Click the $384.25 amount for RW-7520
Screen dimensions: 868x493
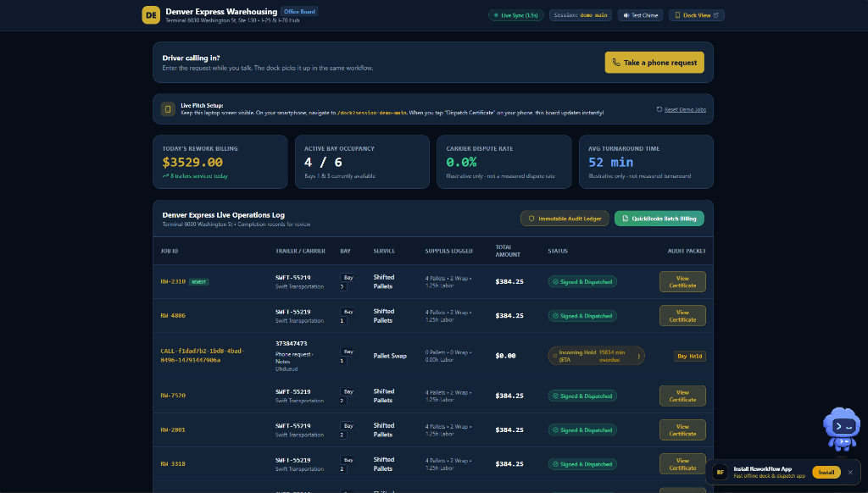(509, 396)
